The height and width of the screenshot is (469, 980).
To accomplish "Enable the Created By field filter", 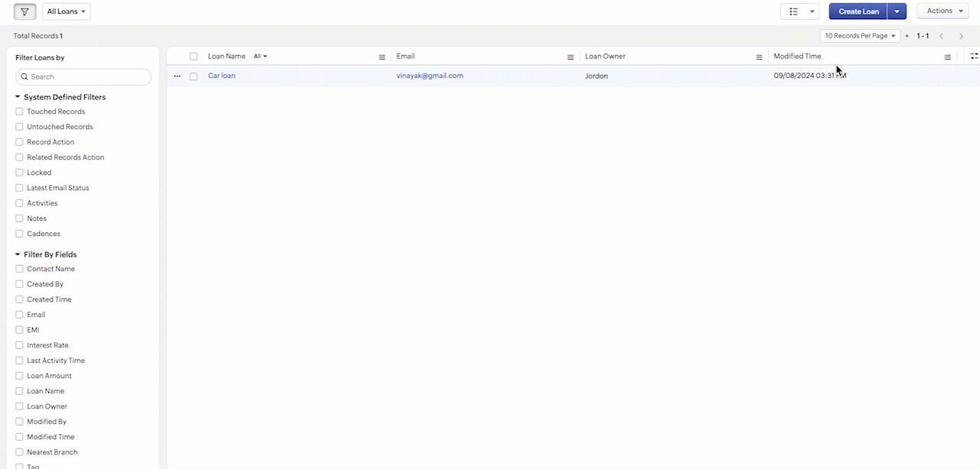I will (20, 284).
